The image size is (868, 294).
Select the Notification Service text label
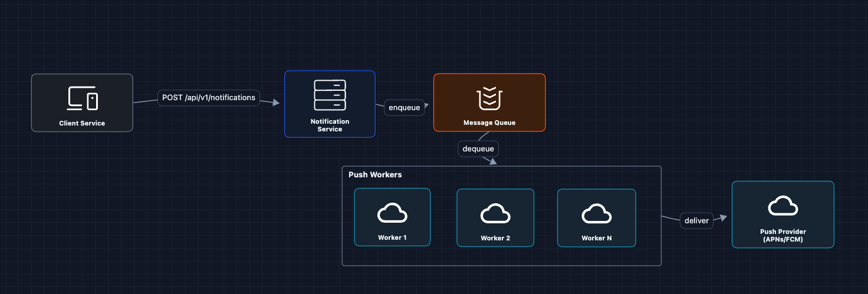[330, 125]
